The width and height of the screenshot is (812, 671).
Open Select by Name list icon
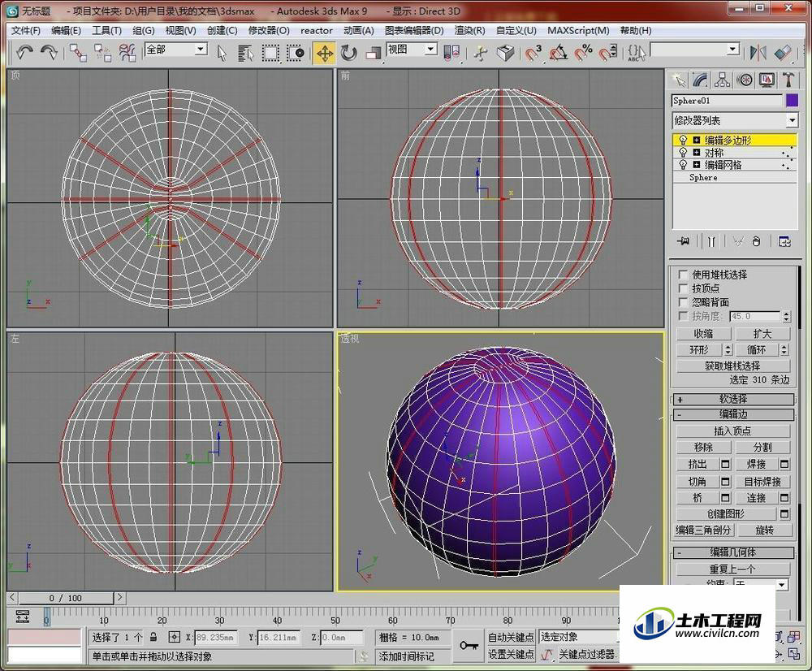click(245, 53)
